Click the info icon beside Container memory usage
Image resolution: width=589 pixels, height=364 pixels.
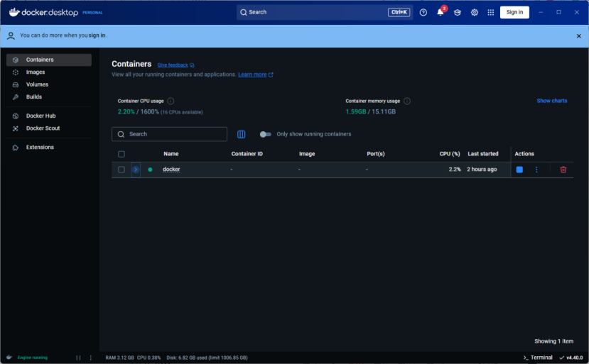407,101
